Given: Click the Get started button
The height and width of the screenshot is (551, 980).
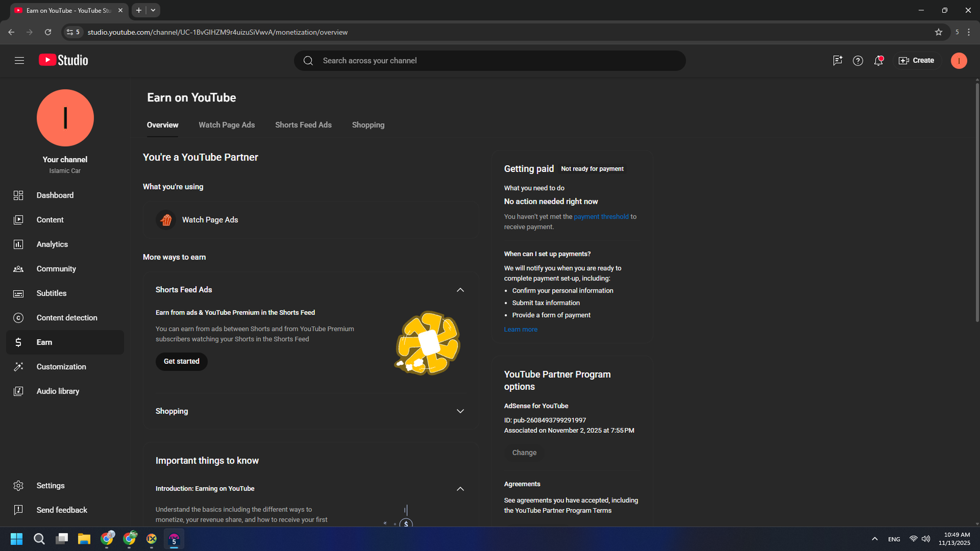Looking at the screenshot, I should click(181, 362).
